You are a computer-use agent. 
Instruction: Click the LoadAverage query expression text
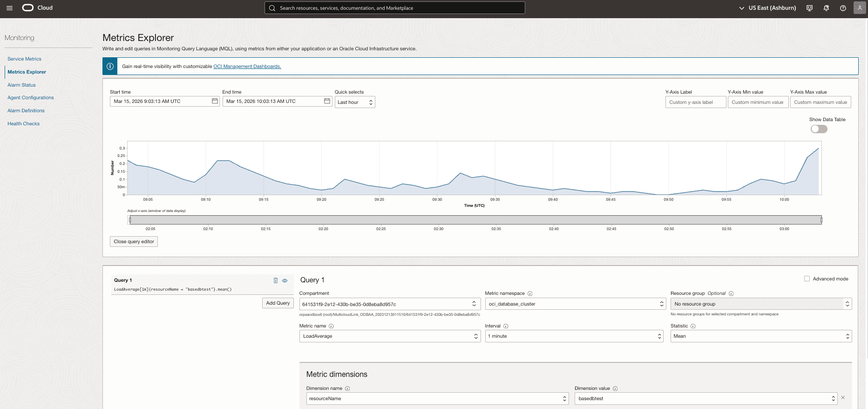click(x=173, y=289)
